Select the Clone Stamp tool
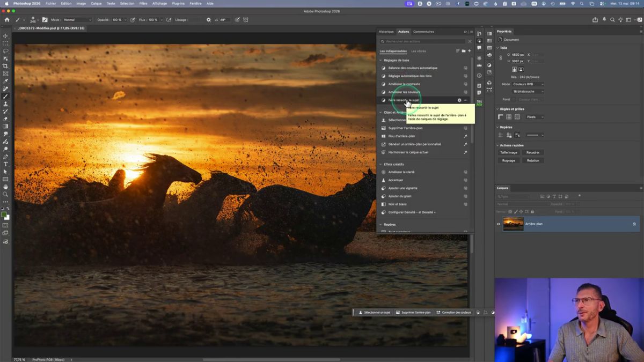Screen dimensions: 644x362 pos(5,104)
